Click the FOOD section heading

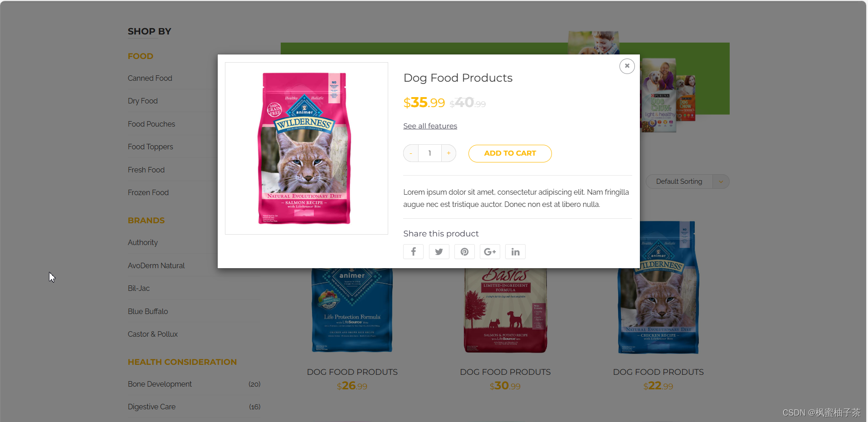click(140, 56)
